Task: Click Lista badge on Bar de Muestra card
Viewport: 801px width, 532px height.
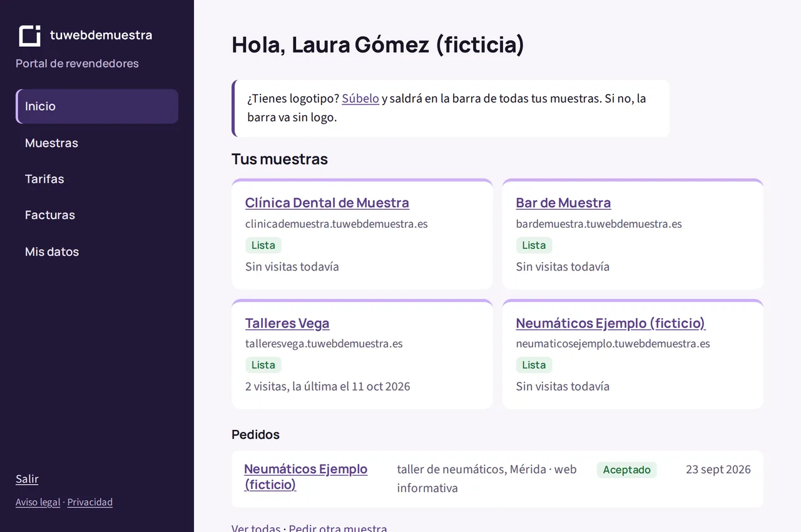Action: pos(534,245)
